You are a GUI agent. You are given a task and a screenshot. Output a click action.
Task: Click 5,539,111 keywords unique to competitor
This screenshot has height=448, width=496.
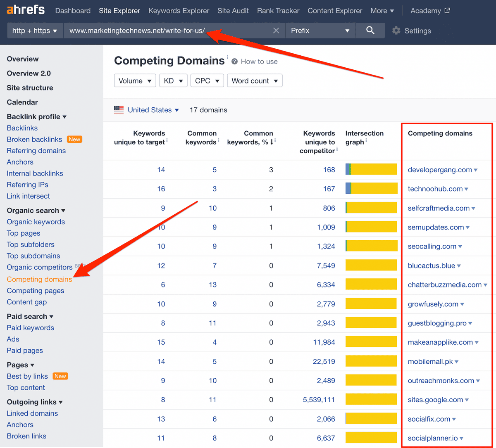[x=319, y=400]
